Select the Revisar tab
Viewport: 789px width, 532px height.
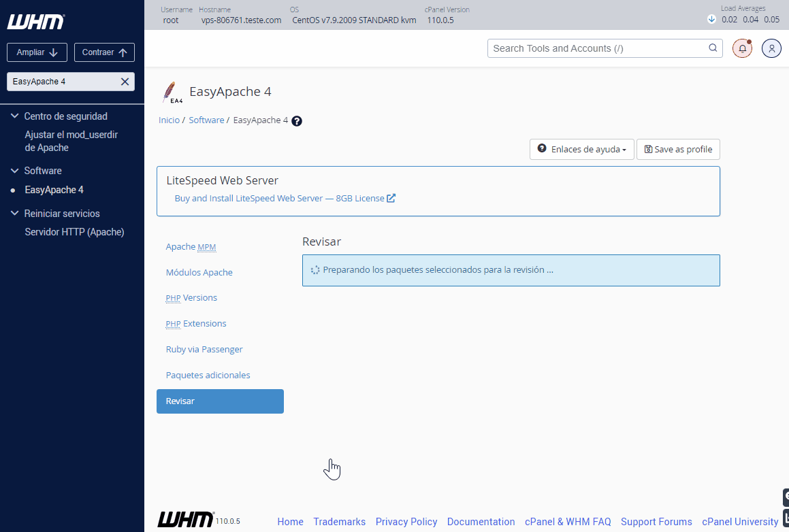[220, 401]
